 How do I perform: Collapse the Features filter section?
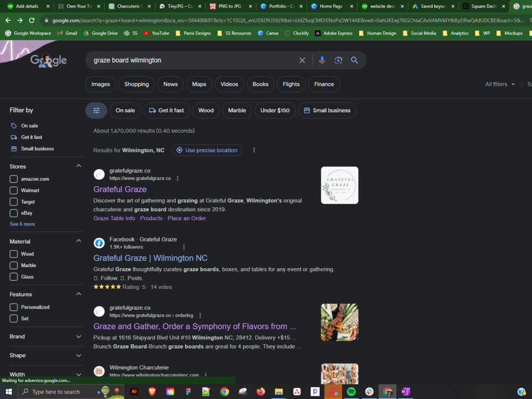(79, 294)
